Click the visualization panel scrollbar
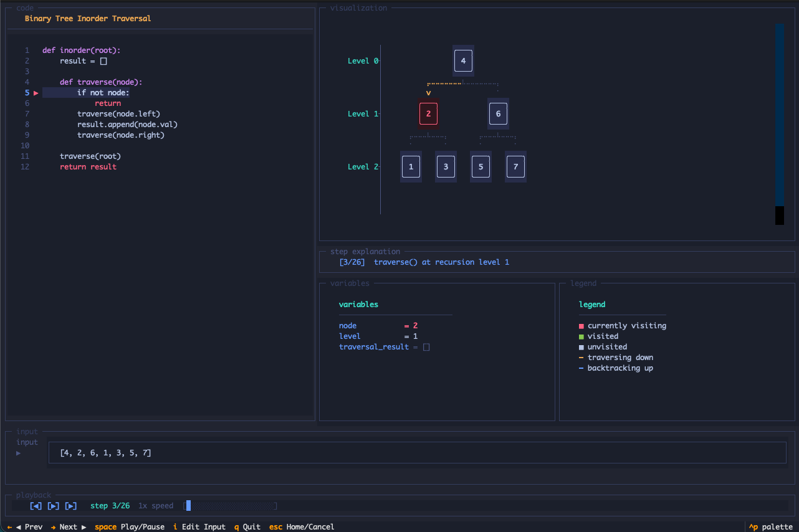This screenshot has width=799, height=532. pos(779,124)
